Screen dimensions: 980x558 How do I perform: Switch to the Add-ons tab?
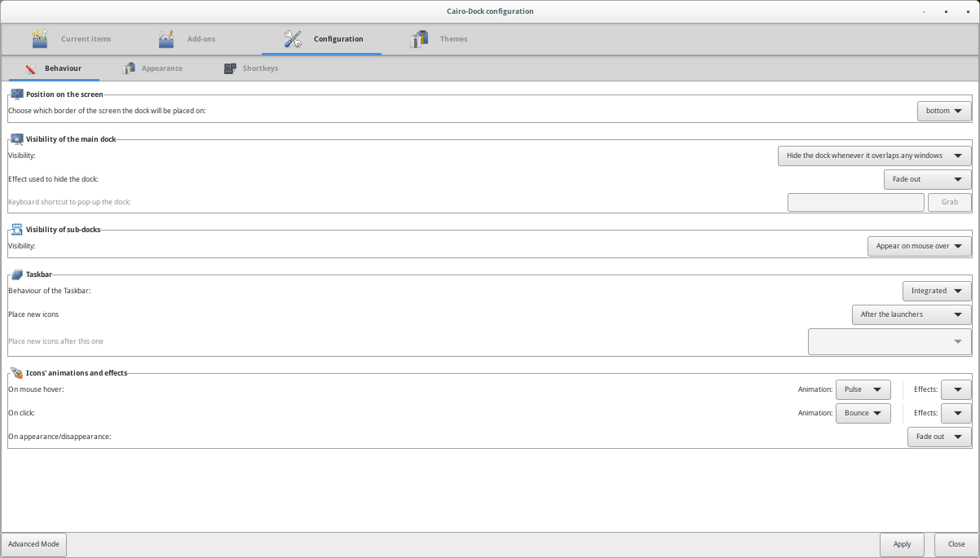187,39
